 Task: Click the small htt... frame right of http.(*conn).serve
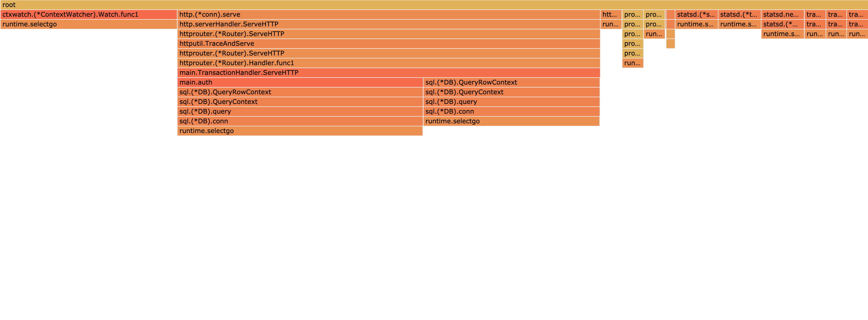pos(611,15)
